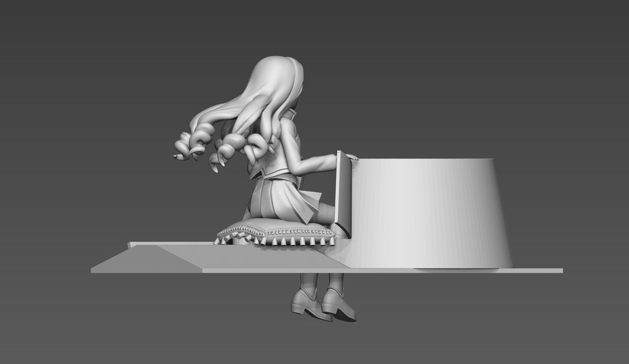Select the character's hand atop the panel
This screenshot has height=364, width=629.
click(350, 156)
